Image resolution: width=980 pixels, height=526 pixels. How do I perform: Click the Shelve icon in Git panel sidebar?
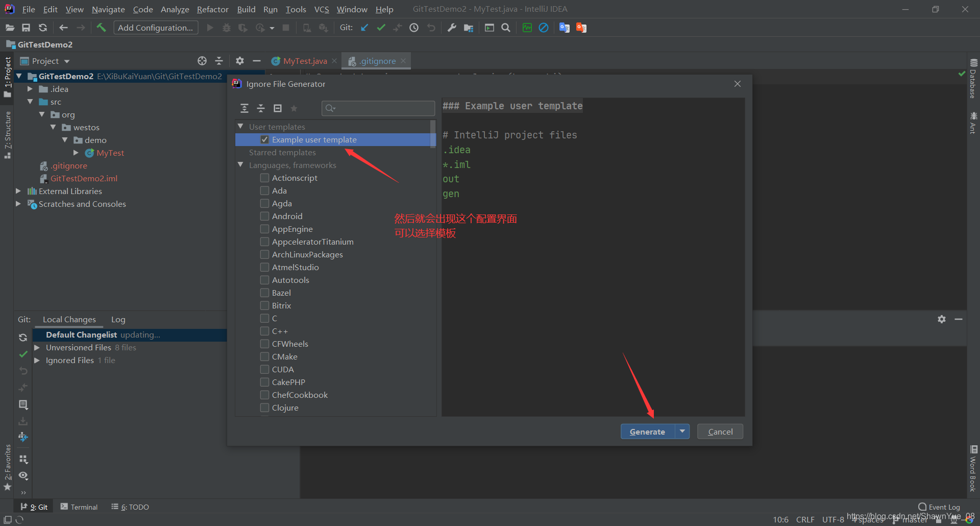(x=23, y=421)
